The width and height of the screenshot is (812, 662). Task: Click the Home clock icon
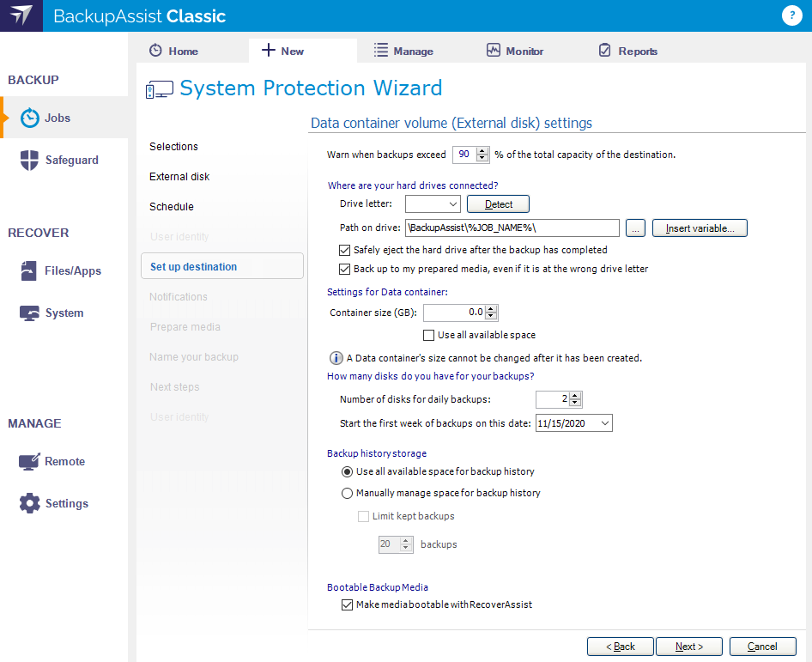click(x=155, y=51)
